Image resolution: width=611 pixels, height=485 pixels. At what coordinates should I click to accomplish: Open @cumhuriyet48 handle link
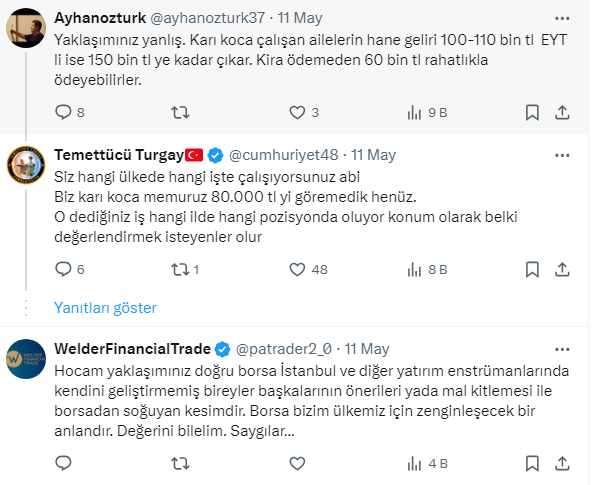coord(283,155)
